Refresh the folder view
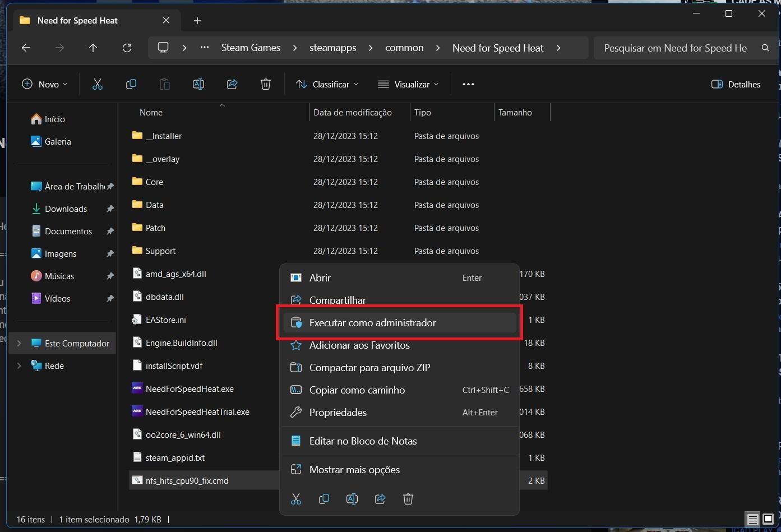The width and height of the screenshot is (781, 532). (x=127, y=48)
